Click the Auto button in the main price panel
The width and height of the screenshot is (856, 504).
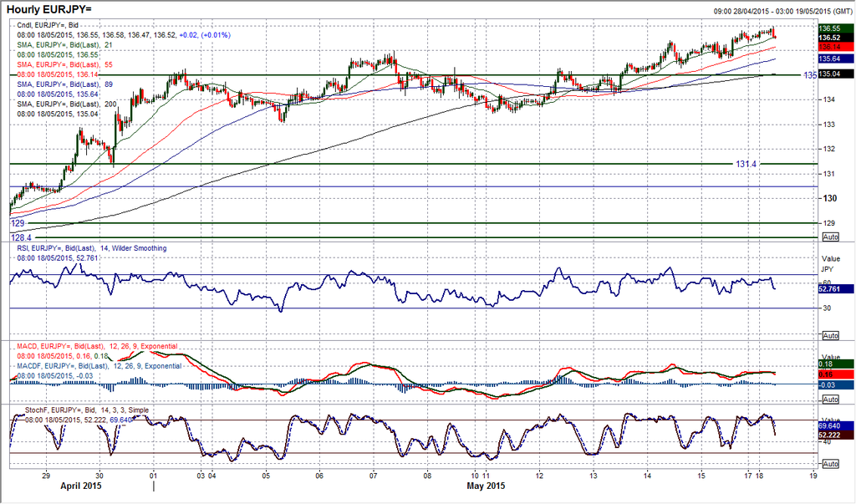coord(830,237)
